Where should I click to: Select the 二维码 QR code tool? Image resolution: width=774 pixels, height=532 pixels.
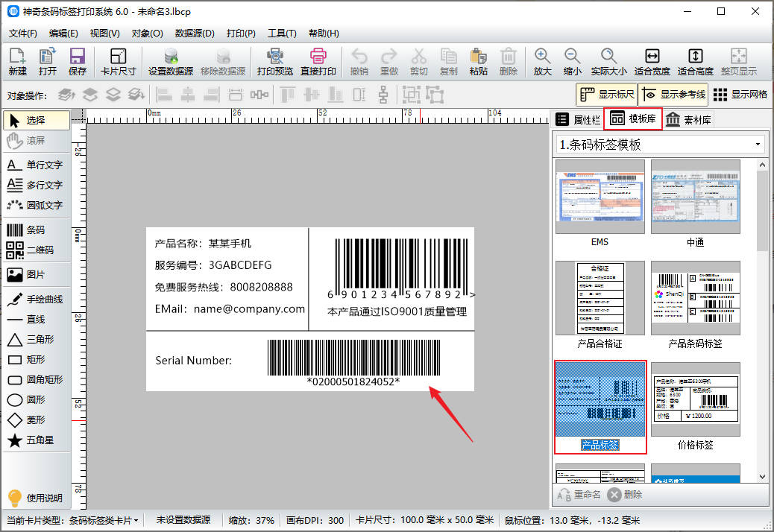coord(36,250)
